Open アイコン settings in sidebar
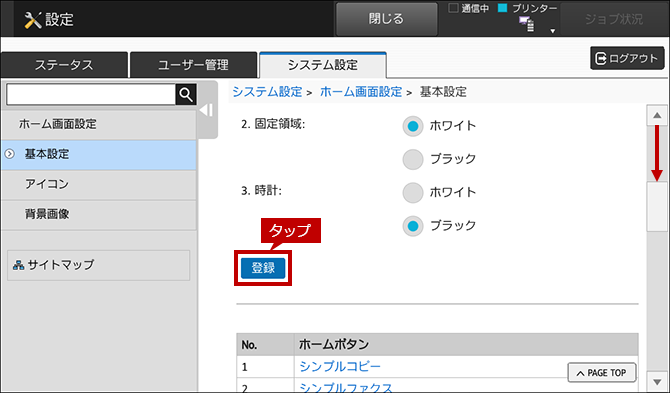This screenshot has height=393, width=670. (99, 184)
